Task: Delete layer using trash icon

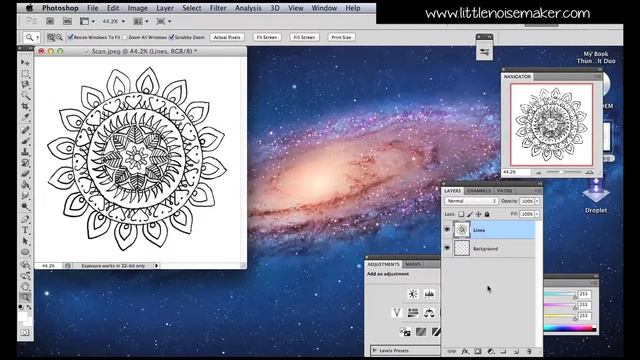Action: click(x=529, y=351)
